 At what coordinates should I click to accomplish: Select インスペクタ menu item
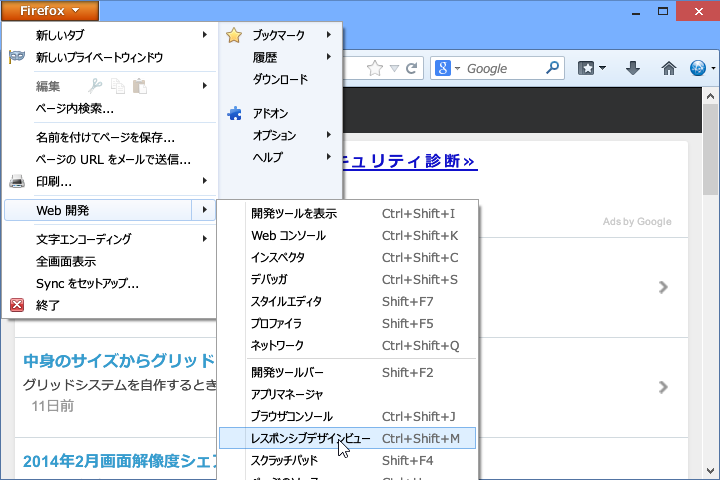348,257
